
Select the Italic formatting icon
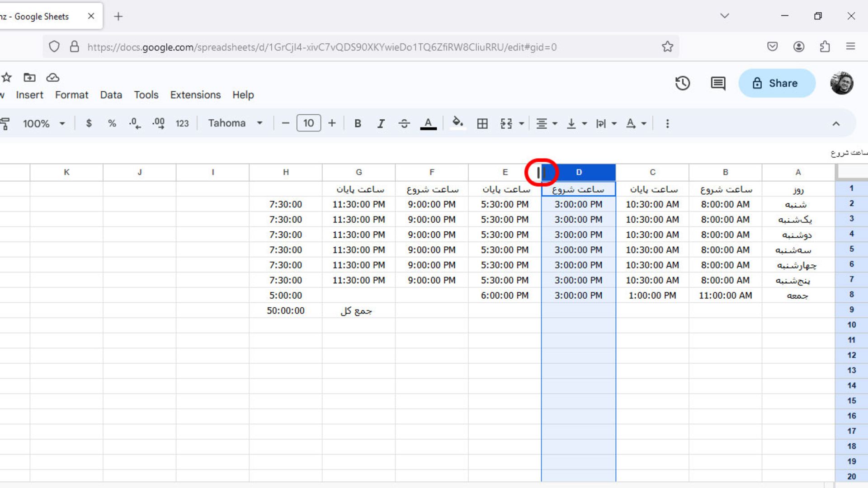(381, 123)
